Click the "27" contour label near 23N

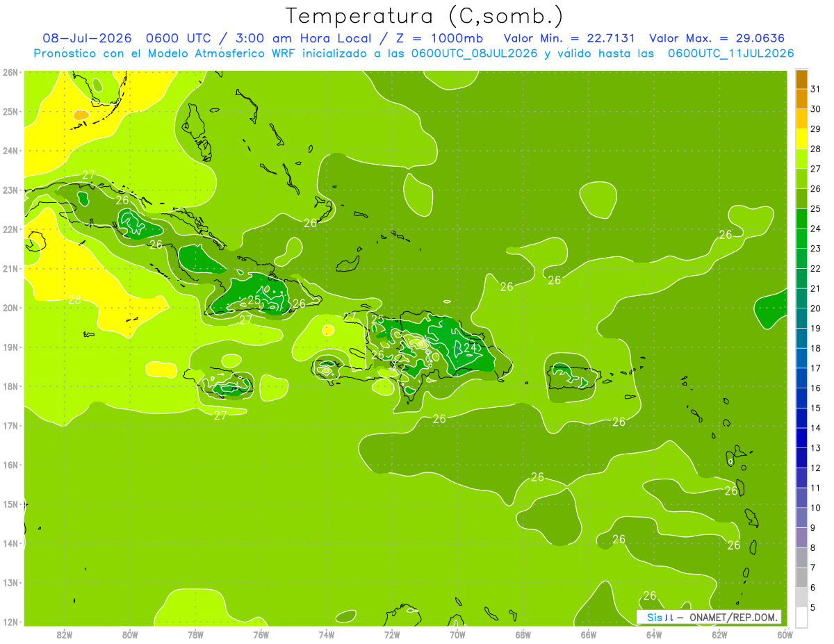coord(88,174)
